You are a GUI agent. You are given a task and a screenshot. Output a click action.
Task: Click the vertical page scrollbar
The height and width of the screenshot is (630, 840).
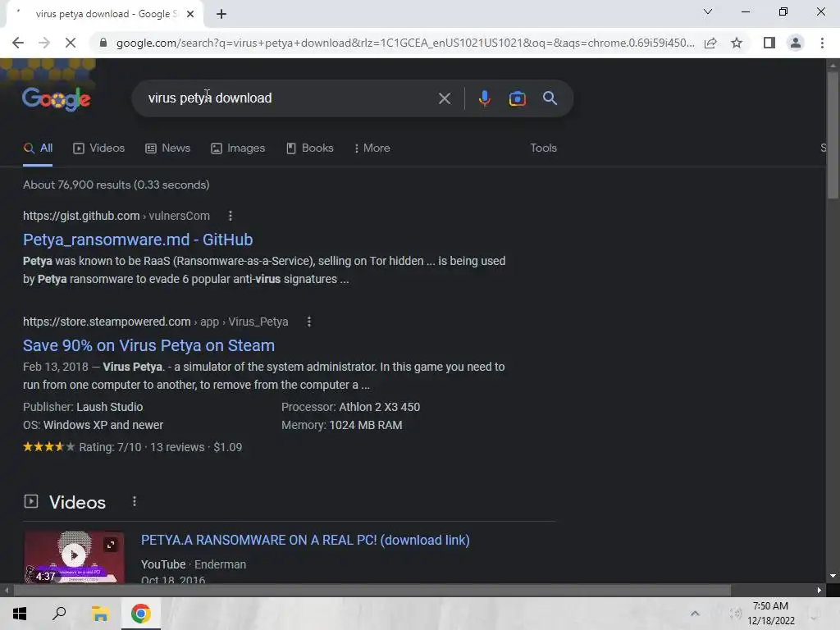point(833,134)
